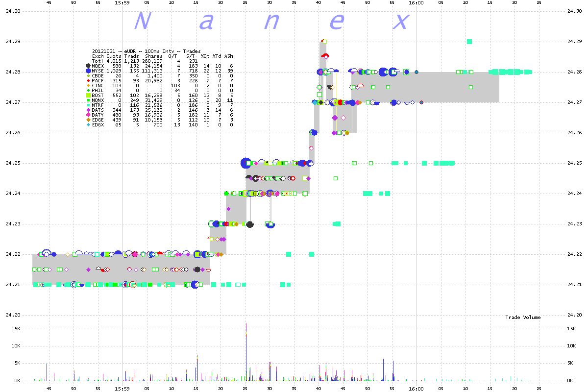Screen dimensions: 588x392
Task: Select the 'S/T' column header
Action: click(x=190, y=56)
